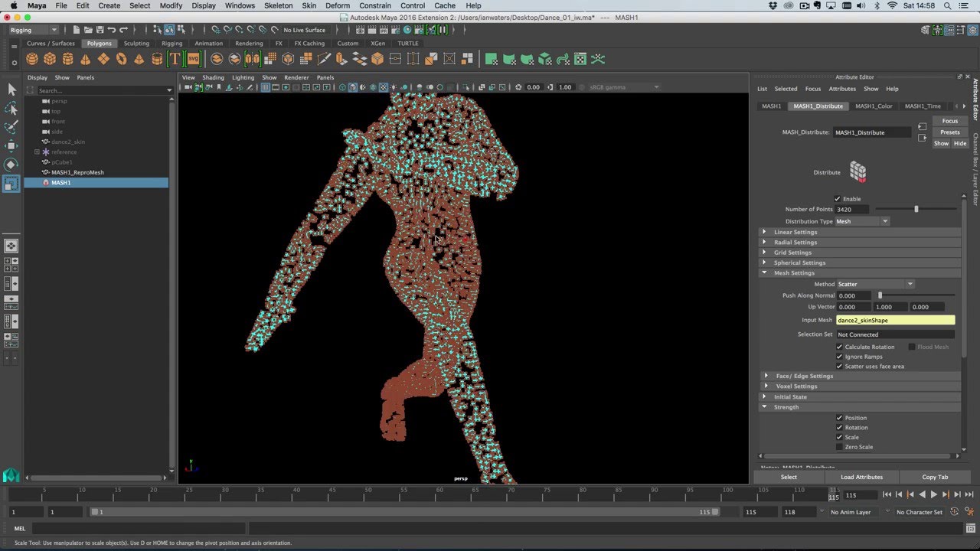The image size is (980, 551).
Task: Toggle Calculate Rotation checkbox
Action: tap(839, 347)
